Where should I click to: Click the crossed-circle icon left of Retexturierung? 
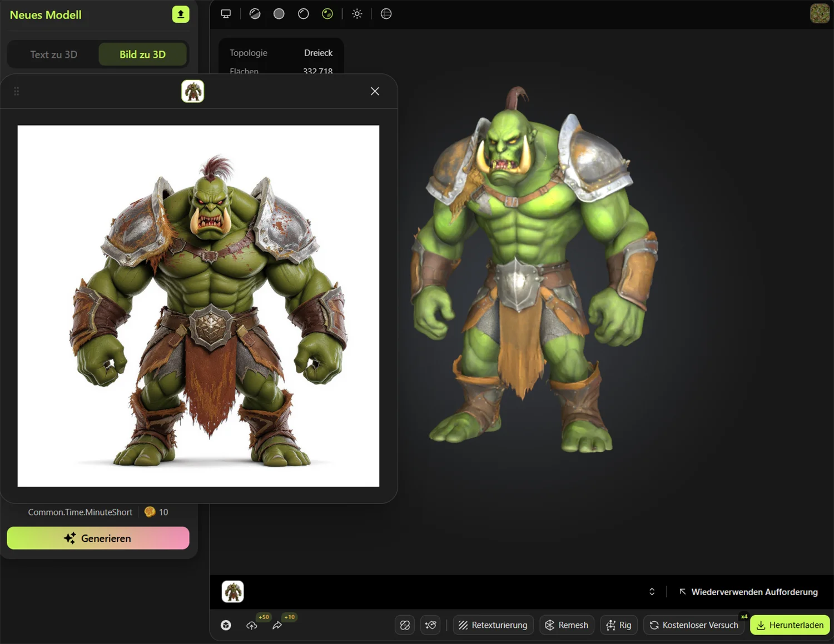(405, 625)
